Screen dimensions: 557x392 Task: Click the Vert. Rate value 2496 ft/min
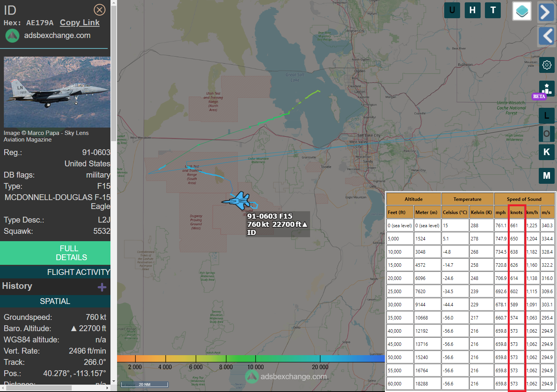click(87, 351)
